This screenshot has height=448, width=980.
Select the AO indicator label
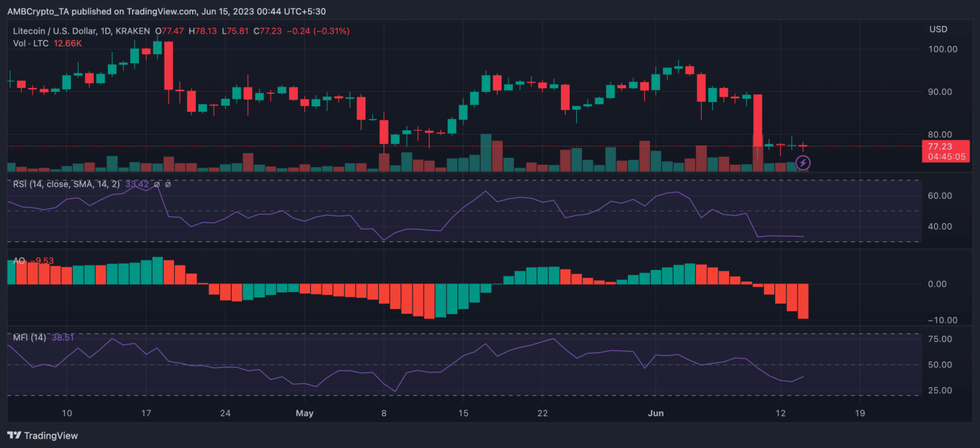19,260
